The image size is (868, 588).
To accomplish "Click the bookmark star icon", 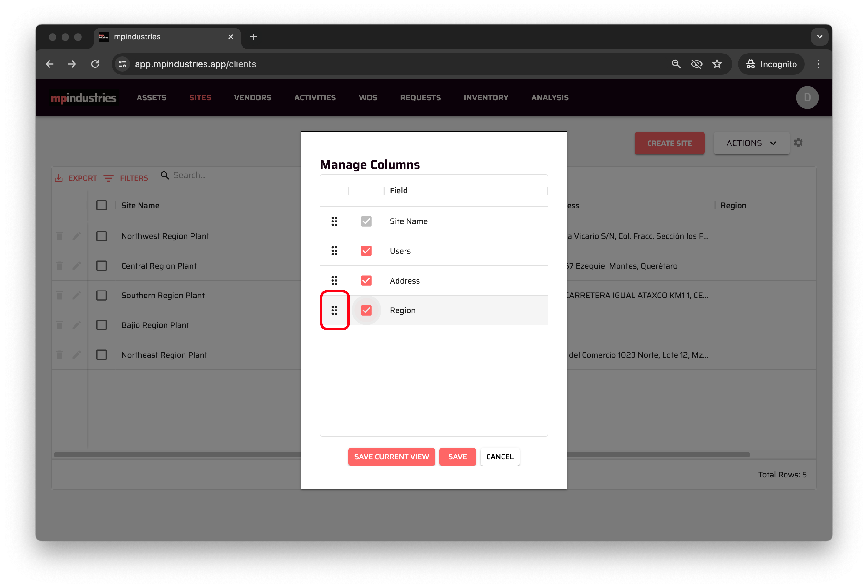I will [717, 64].
